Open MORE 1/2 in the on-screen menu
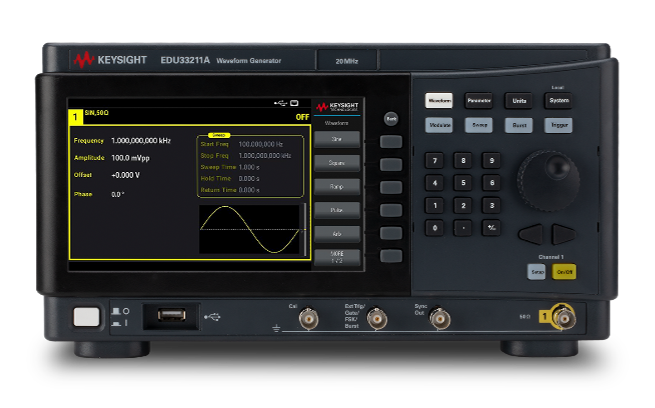 (x=337, y=257)
